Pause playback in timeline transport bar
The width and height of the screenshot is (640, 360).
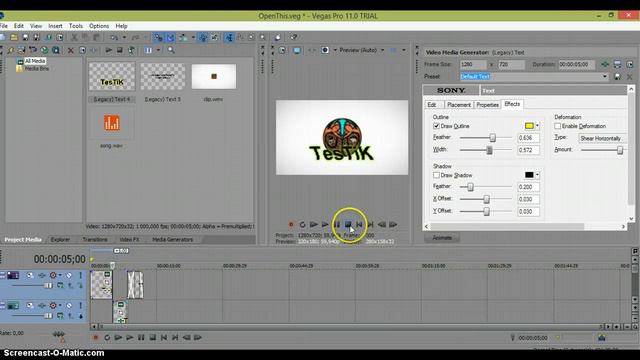[x=141, y=338]
